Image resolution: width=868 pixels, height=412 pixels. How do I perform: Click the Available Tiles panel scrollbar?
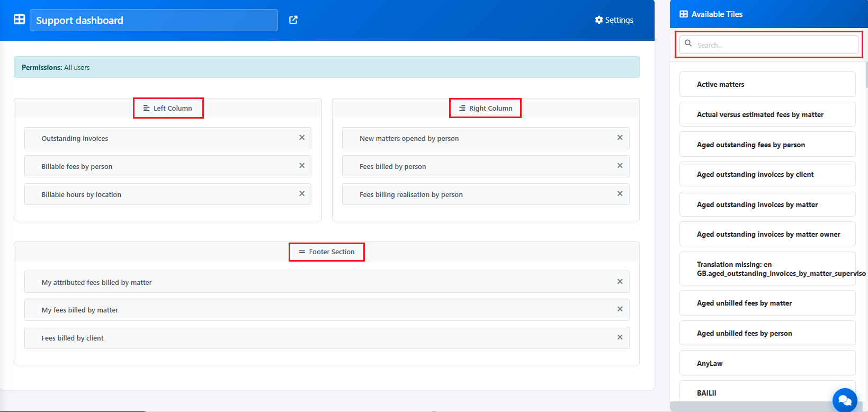(866, 74)
